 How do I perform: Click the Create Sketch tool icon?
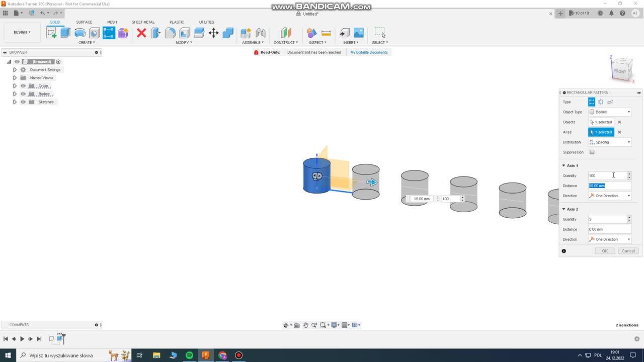51,33
